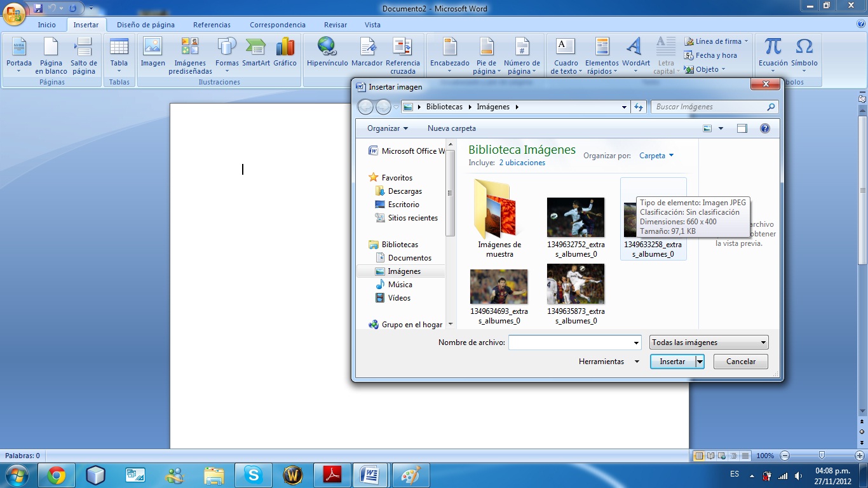Open the Diseño de página tab
The height and width of the screenshot is (488, 868).
tap(146, 25)
